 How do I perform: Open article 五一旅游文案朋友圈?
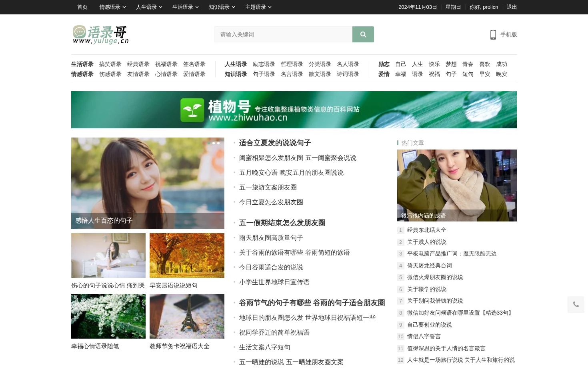[268, 187]
